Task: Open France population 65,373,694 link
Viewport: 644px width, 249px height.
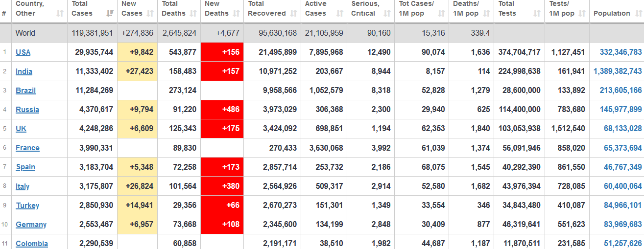Action: coord(623,148)
